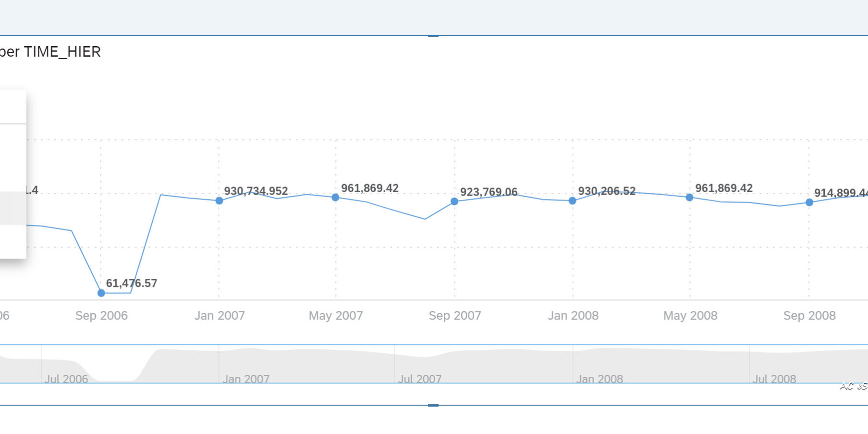This screenshot has width=868, height=434.
Task: Click the May 2007 data point on the line
Action: pos(335,197)
